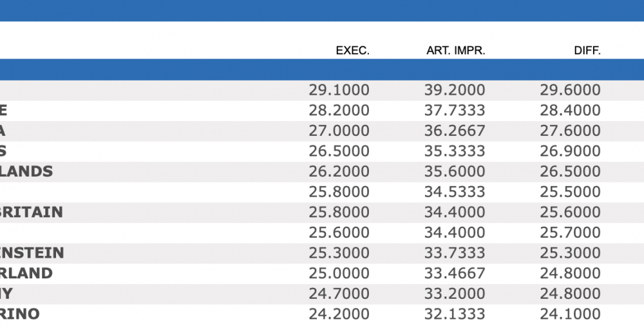Click the 37.7333 cell
Viewport: 644px width, 335px height.
[x=455, y=111]
